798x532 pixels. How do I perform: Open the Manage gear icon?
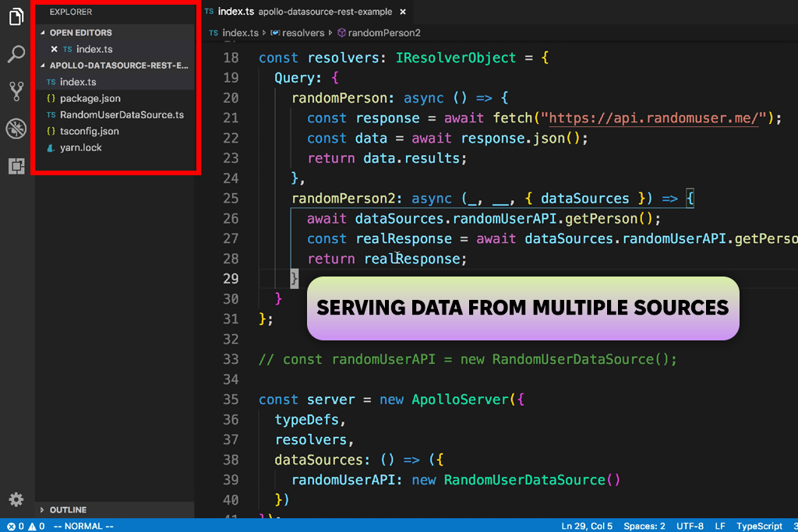point(16,499)
